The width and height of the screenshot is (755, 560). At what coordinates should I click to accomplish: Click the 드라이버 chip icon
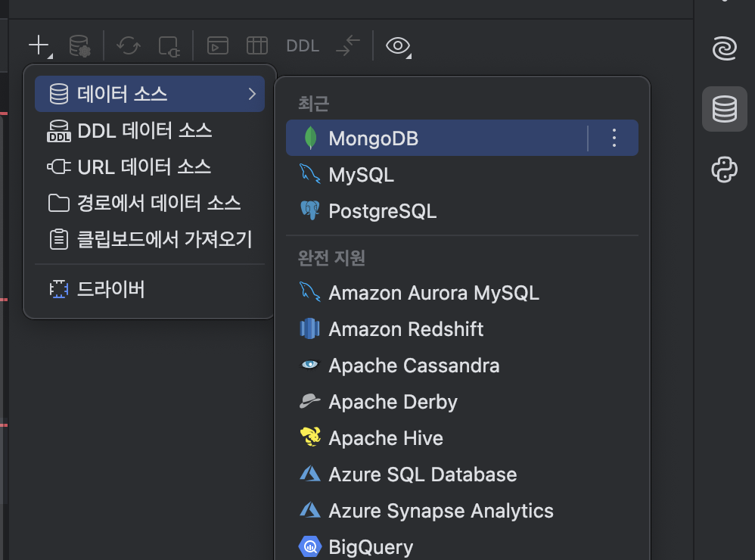(59, 289)
